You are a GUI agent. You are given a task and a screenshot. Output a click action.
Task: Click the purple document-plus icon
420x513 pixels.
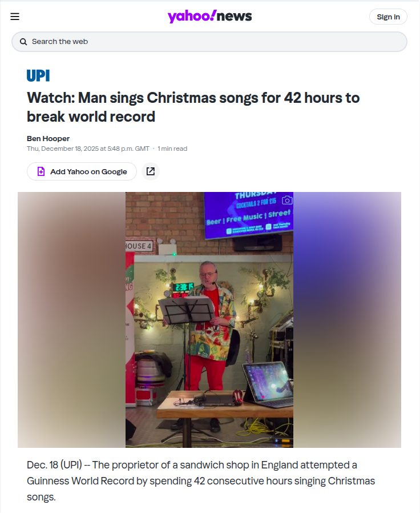[x=41, y=171]
